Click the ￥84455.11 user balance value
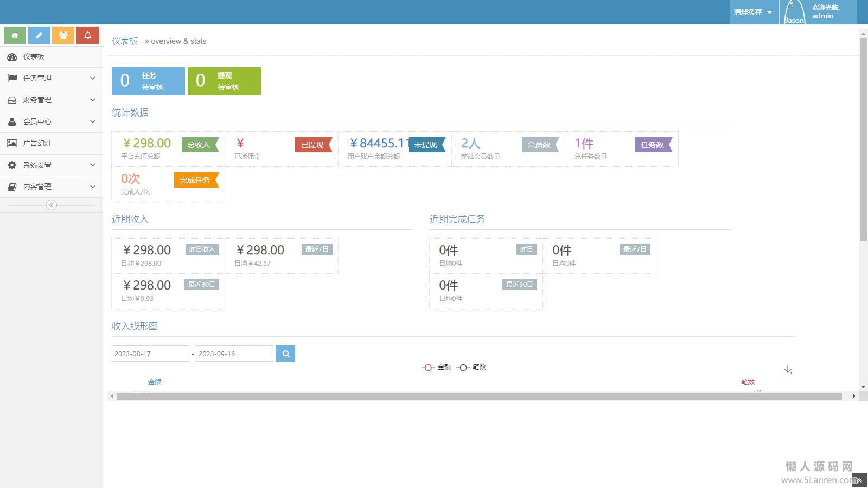 pyautogui.click(x=379, y=143)
